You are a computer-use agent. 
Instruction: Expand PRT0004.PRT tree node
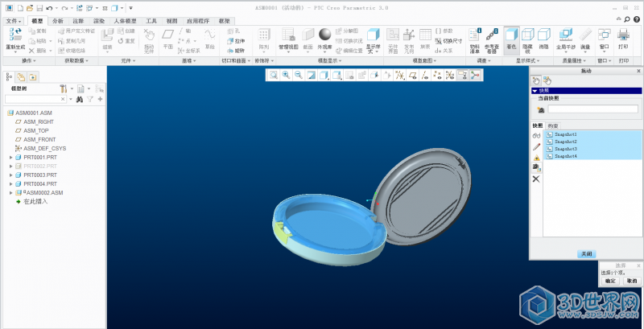point(11,183)
